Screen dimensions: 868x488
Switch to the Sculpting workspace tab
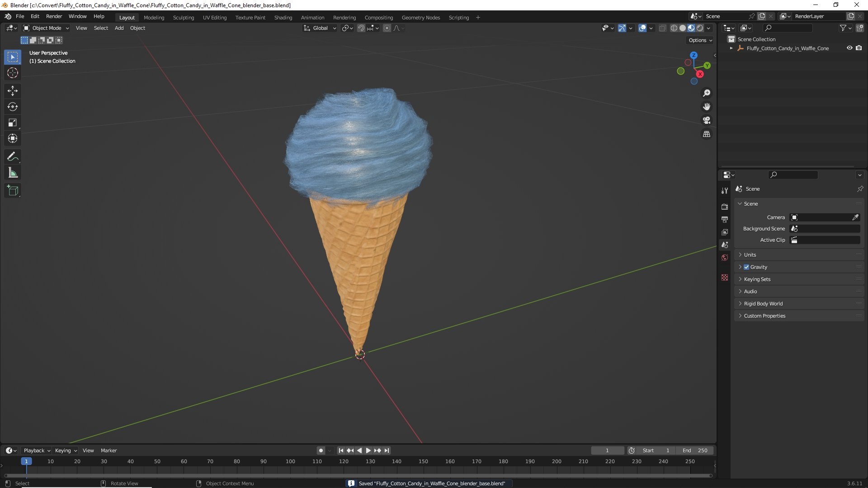coord(183,18)
